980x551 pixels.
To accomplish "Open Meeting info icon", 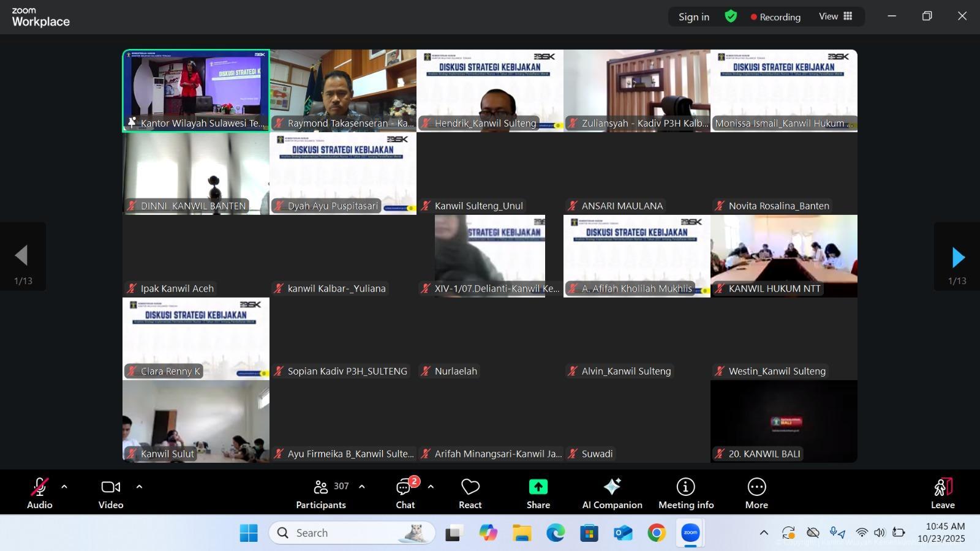I will [685, 487].
